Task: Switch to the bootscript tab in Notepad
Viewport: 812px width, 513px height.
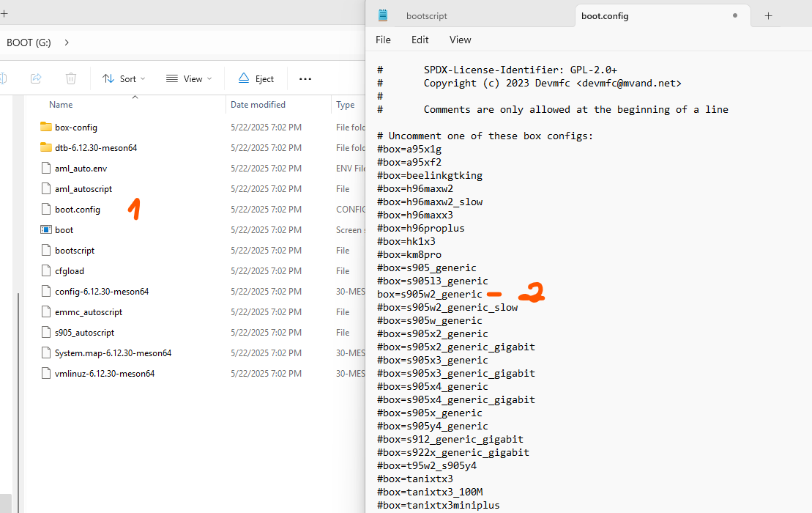Action: [426, 16]
